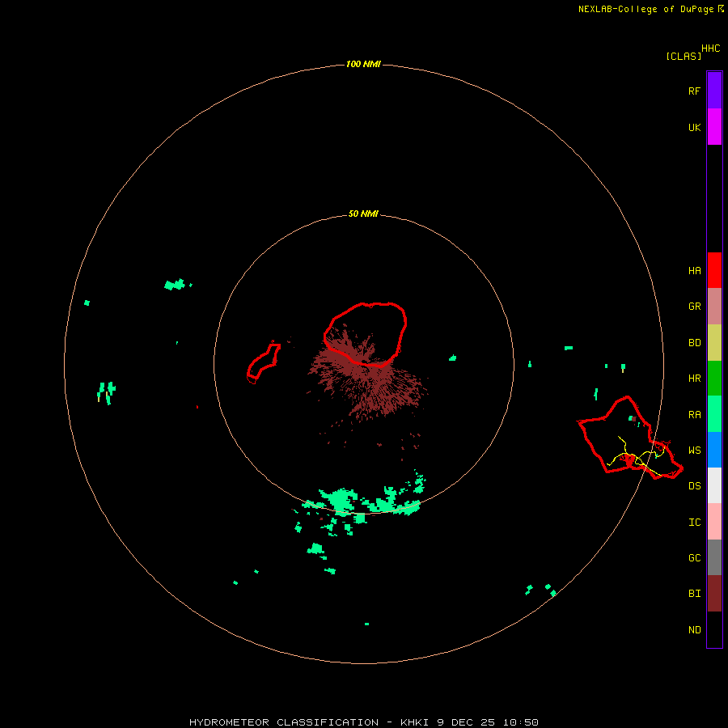The width and height of the screenshot is (728, 728).
Task: Click the DS legend label
Action: point(694,486)
